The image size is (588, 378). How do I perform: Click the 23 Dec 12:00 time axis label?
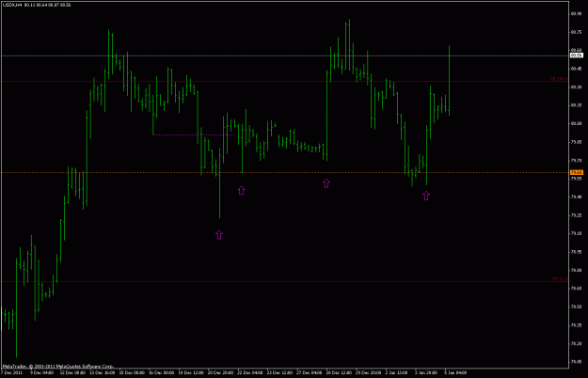pyautogui.click(x=279, y=372)
